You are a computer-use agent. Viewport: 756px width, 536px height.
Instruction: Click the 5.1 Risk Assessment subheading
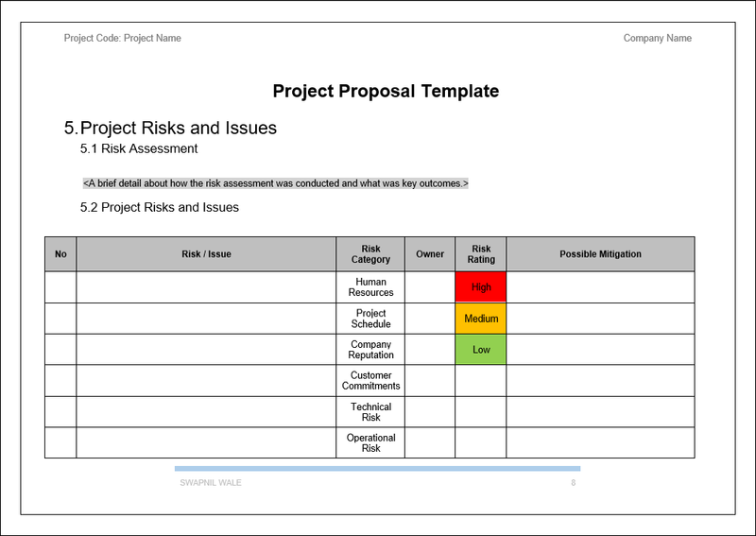coord(139,148)
